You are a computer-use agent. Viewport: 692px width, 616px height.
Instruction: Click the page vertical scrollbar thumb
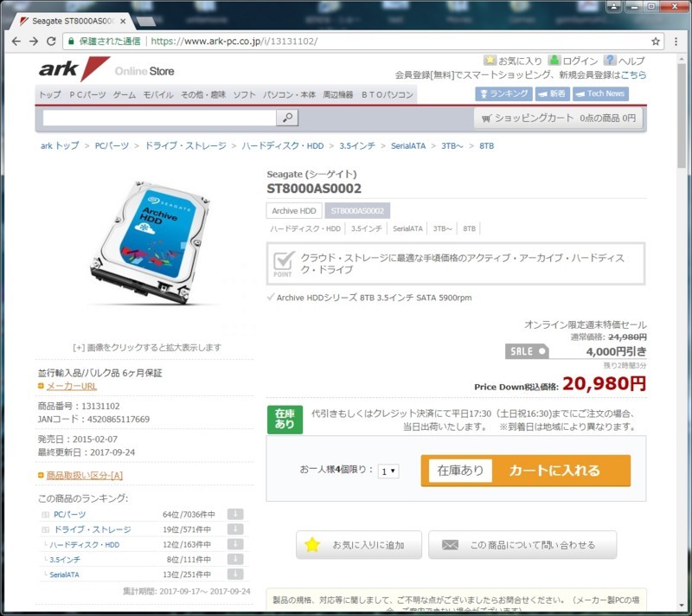(x=682, y=116)
